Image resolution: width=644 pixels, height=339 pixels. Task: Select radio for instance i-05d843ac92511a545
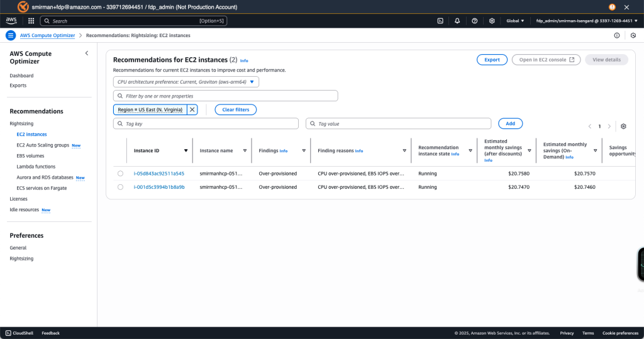pos(120,174)
